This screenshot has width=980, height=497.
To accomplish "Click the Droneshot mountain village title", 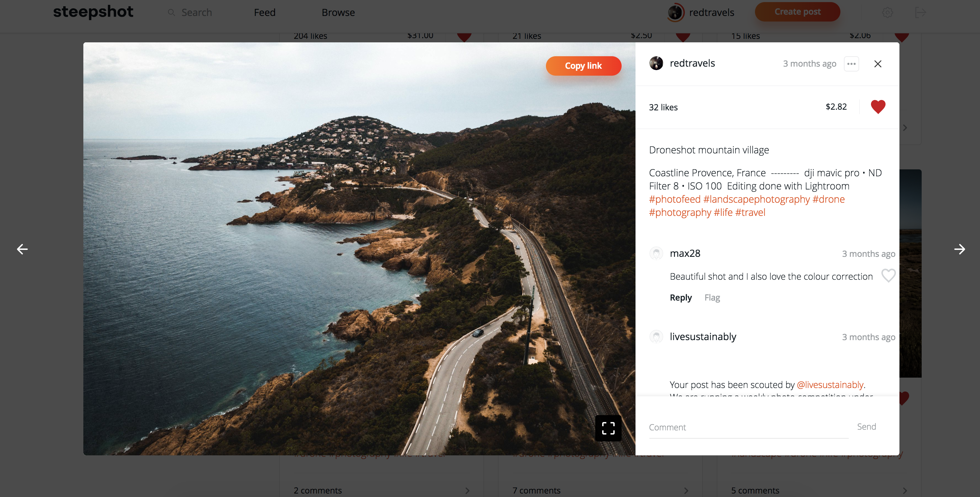I will click(x=709, y=150).
